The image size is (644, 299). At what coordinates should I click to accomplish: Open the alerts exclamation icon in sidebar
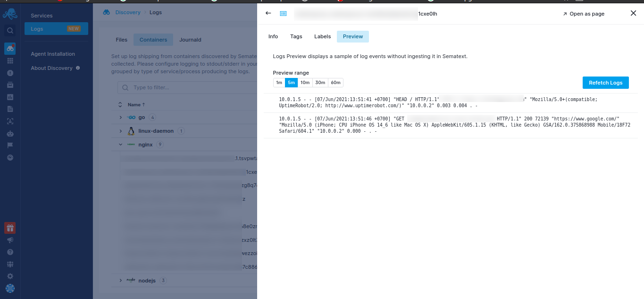10,73
